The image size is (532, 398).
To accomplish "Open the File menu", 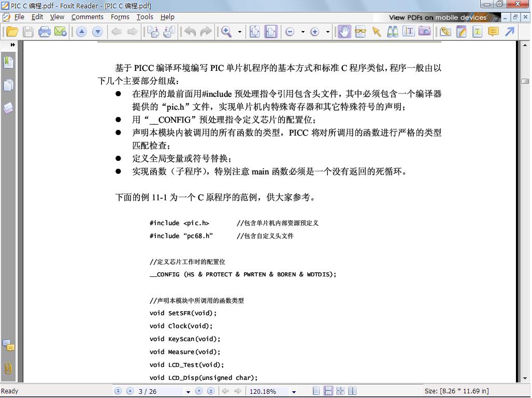I will (x=19, y=17).
